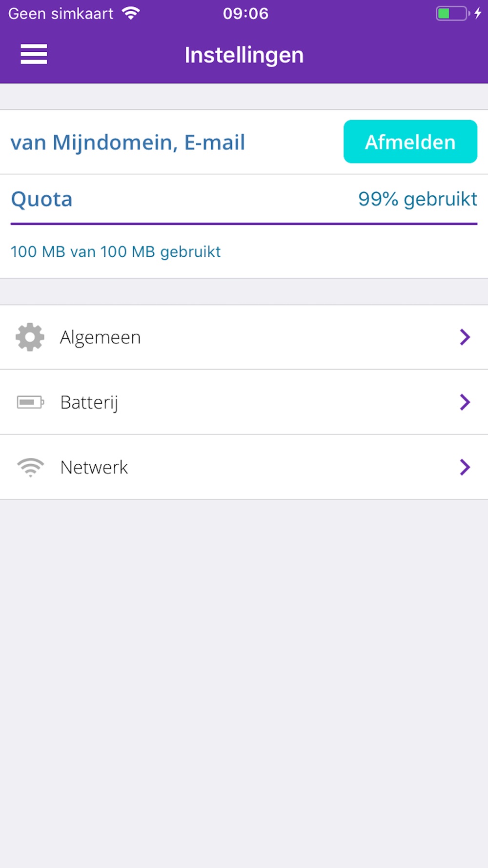Tap the Instellingen page title
Image resolution: width=488 pixels, height=868 pixels.
(x=244, y=55)
